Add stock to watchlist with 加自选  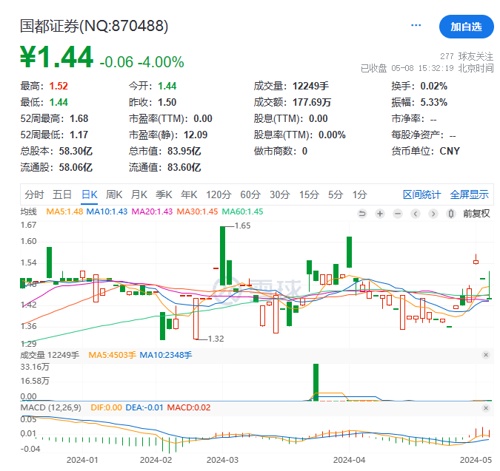[x=466, y=27]
